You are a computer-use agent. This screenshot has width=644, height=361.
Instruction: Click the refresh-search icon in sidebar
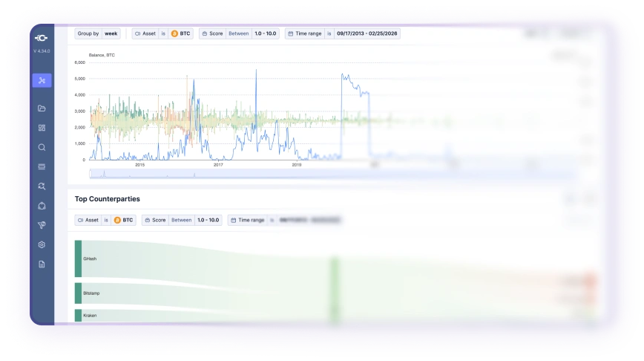click(x=42, y=186)
